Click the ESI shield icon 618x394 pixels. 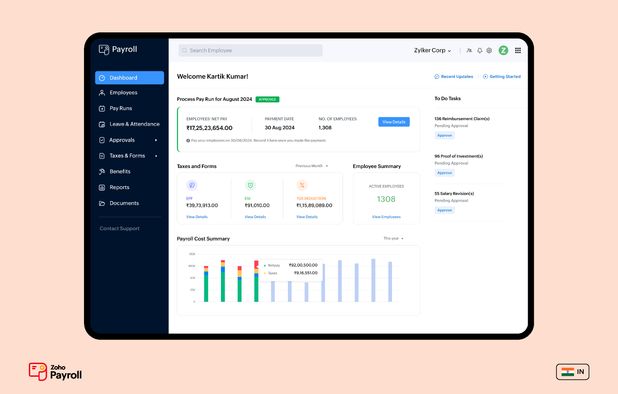click(x=250, y=185)
